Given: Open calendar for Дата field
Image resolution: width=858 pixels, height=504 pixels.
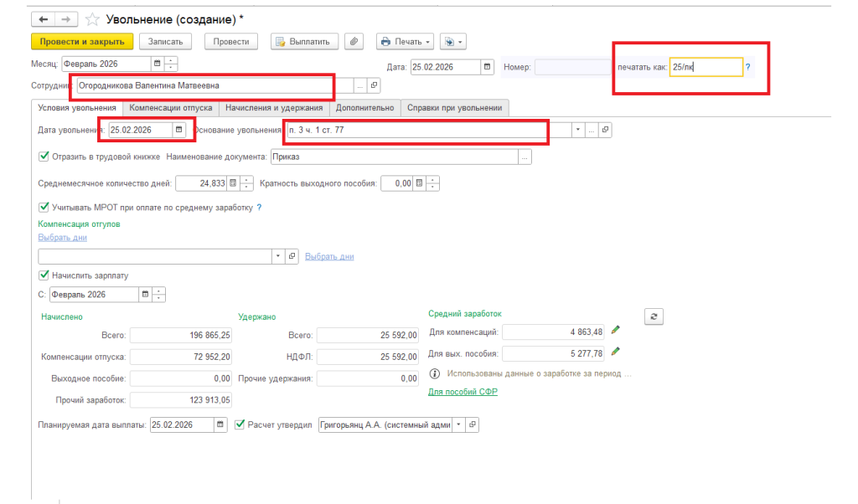Looking at the screenshot, I should [x=487, y=67].
